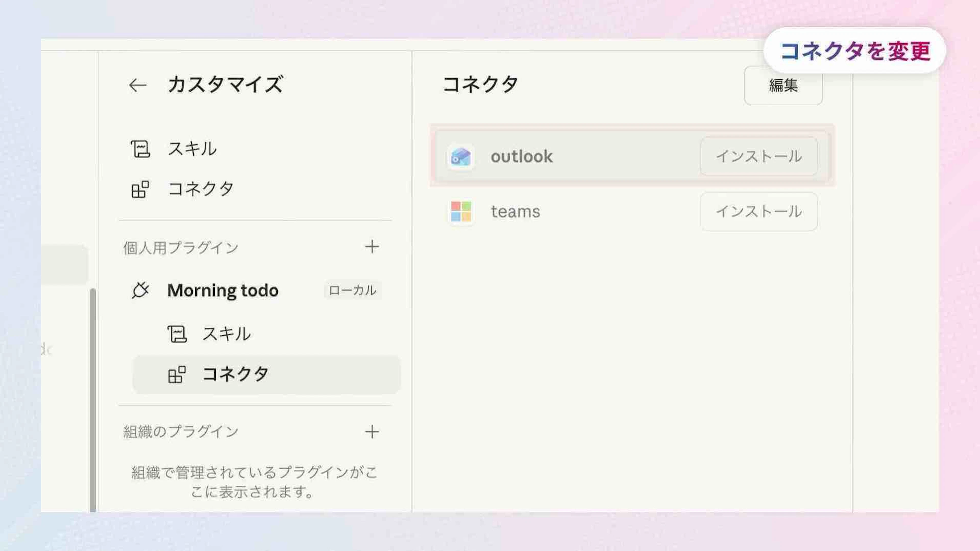Click the top コネクタ blocks icon
This screenshot has height=551, width=980.
click(x=140, y=189)
